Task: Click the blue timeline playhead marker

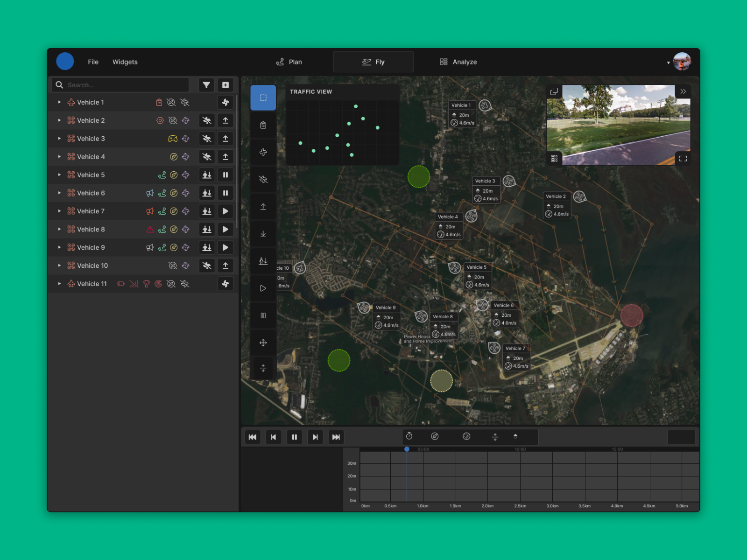Action: (x=407, y=449)
